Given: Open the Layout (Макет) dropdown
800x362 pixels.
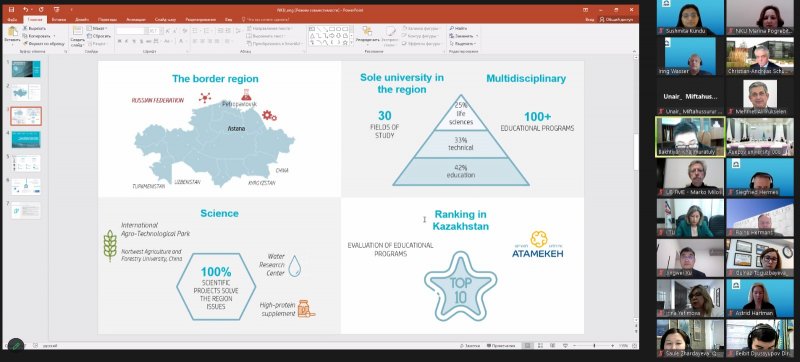Looking at the screenshot, I should click(97, 29).
